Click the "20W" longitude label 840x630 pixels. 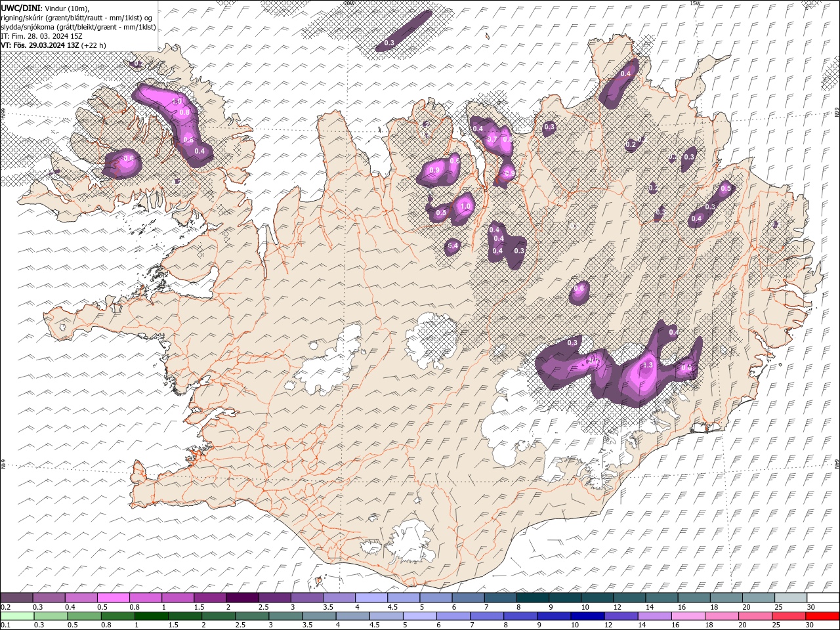(x=348, y=3)
